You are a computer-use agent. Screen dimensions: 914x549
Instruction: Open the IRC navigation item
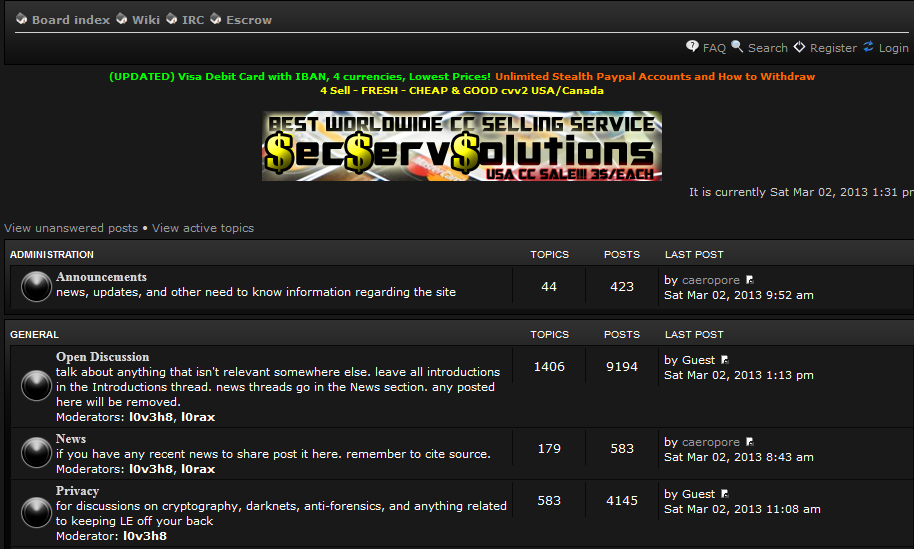[x=193, y=20]
